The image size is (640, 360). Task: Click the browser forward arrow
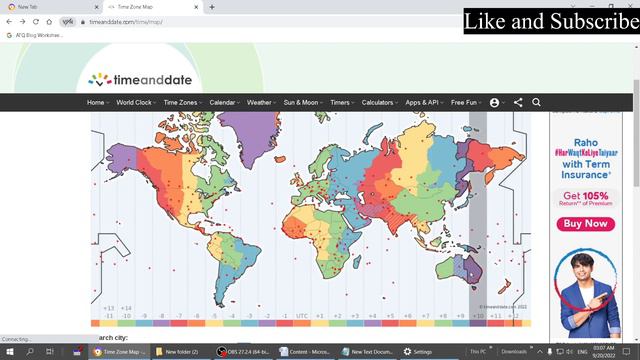tap(22, 22)
